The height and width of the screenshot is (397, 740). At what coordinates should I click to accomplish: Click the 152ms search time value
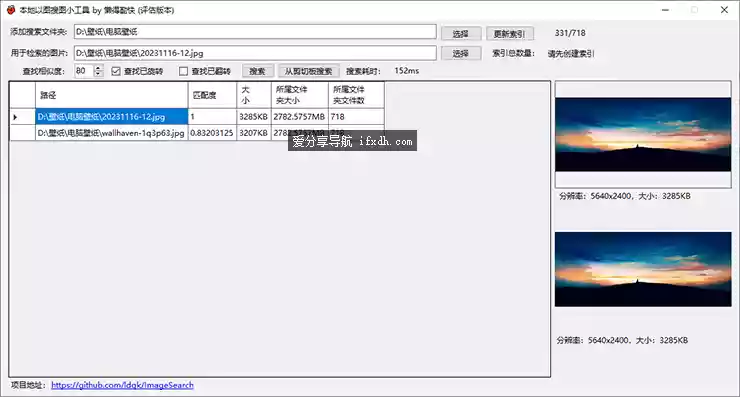coord(407,71)
